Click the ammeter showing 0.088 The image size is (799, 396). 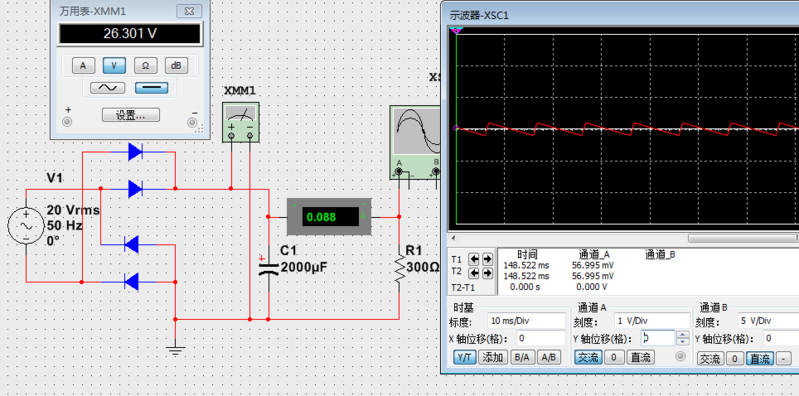coord(329,217)
